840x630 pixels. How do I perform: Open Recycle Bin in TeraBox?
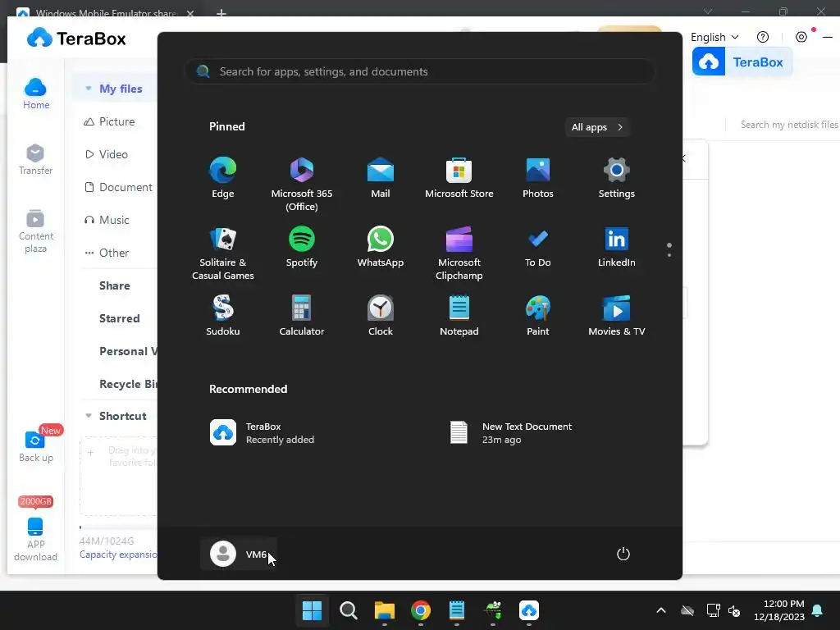pyautogui.click(x=128, y=384)
